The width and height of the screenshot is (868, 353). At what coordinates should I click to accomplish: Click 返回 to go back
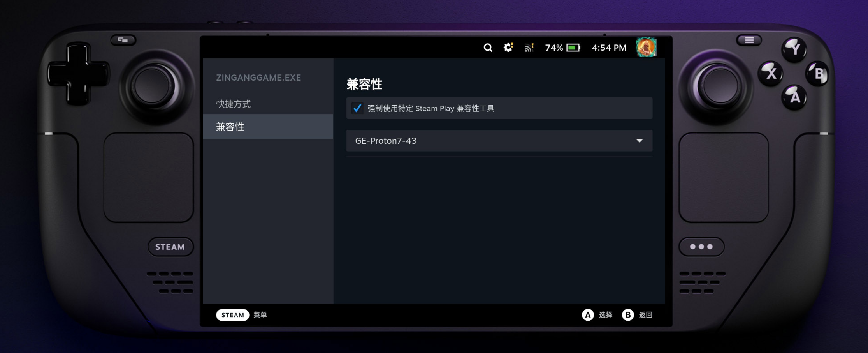645,315
